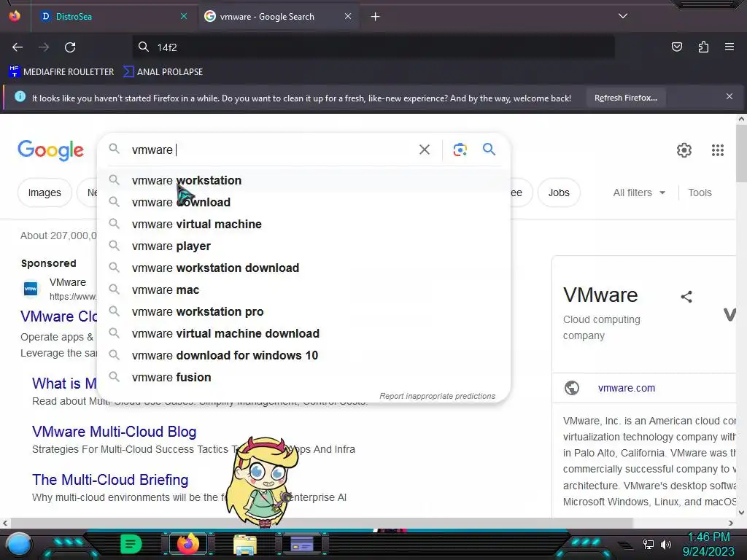Expand the list all tabs chevron
Viewport: 747px width, 560px height.
click(623, 16)
